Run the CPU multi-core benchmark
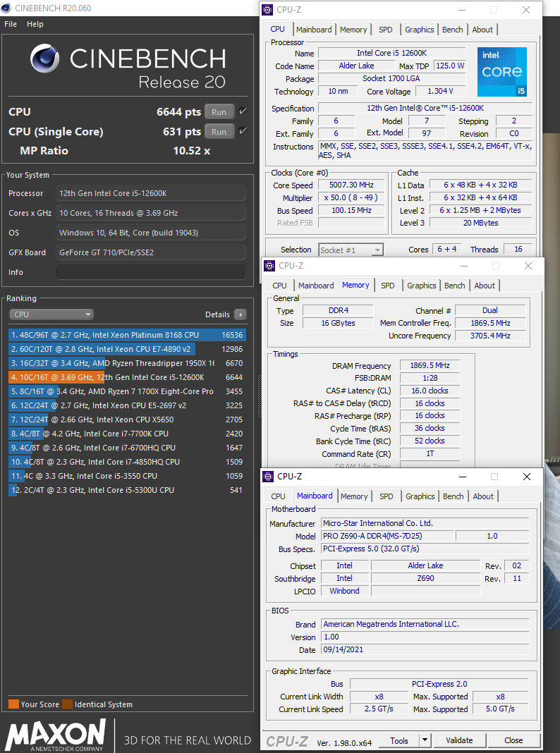 point(219,112)
